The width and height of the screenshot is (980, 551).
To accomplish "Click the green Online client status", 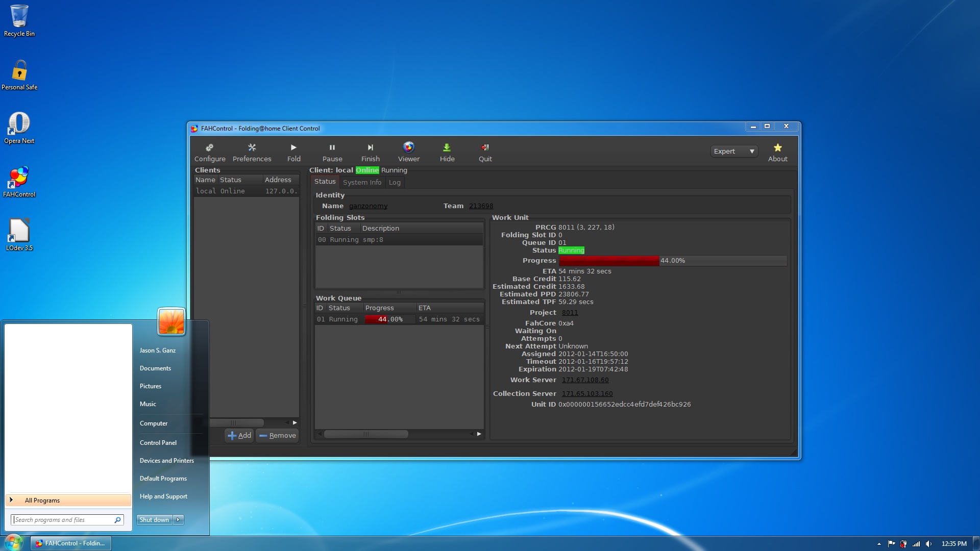I will [x=367, y=170].
